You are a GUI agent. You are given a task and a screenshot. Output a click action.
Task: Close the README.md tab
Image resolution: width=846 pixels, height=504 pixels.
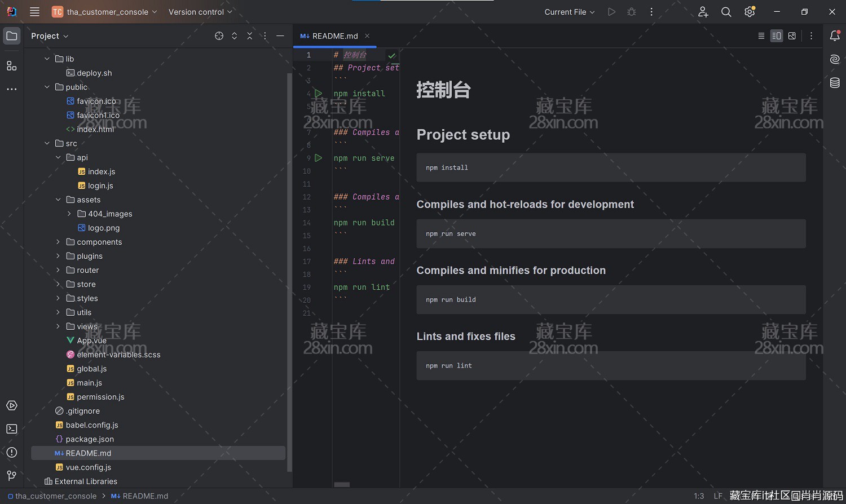(x=367, y=36)
